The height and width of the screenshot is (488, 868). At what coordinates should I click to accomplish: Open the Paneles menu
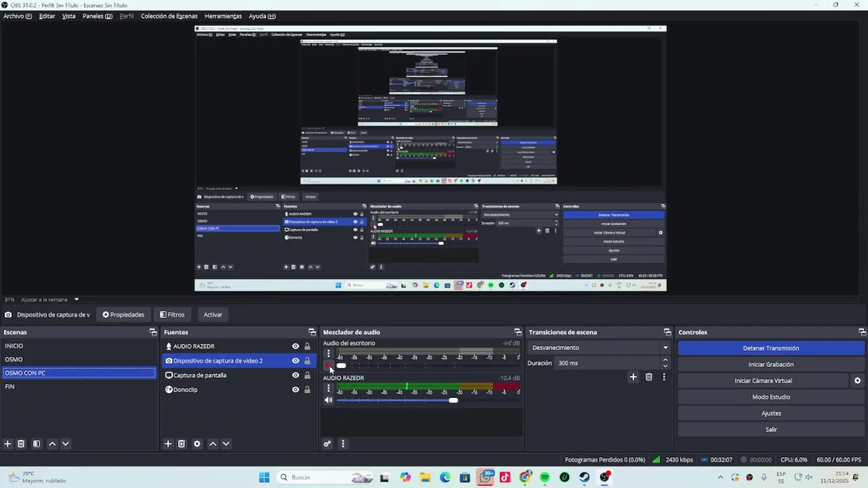[97, 16]
